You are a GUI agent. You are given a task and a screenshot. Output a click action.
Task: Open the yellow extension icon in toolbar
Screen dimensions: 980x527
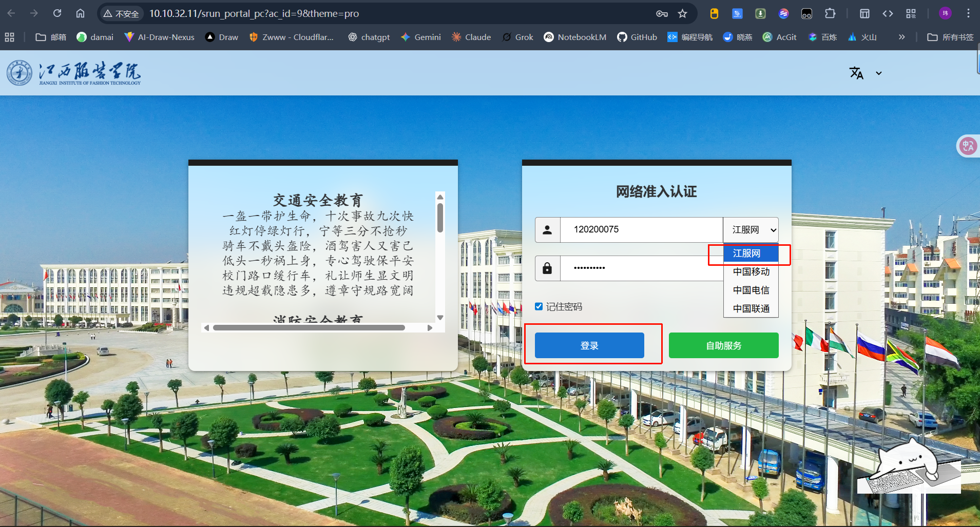[714, 14]
